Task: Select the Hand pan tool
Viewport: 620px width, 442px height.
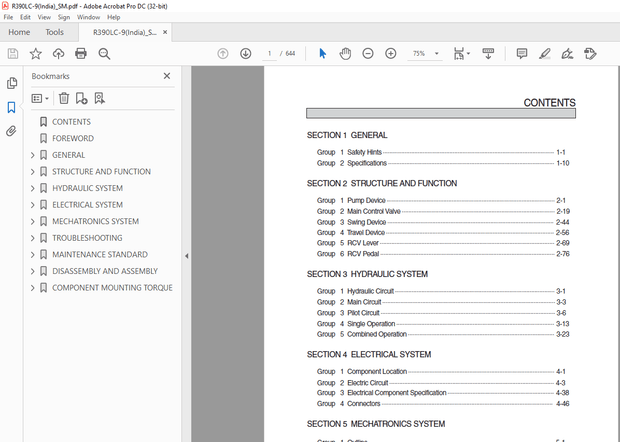Action: point(345,53)
